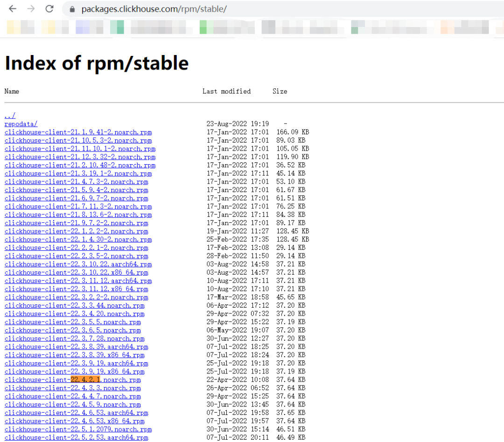Download clickhouse-client-21.11.10.1-2.noarch.rpm
The height and width of the screenshot is (442, 504).
tap(80, 149)
